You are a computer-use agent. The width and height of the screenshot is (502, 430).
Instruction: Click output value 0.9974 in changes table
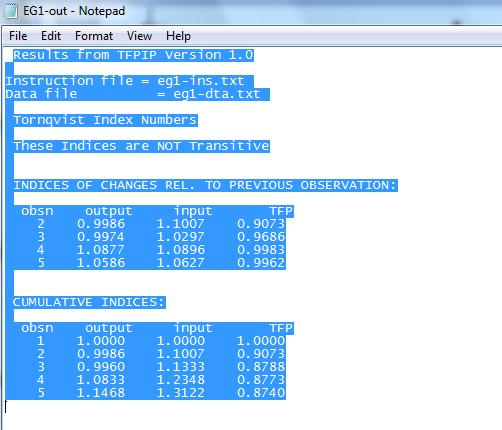101,237
